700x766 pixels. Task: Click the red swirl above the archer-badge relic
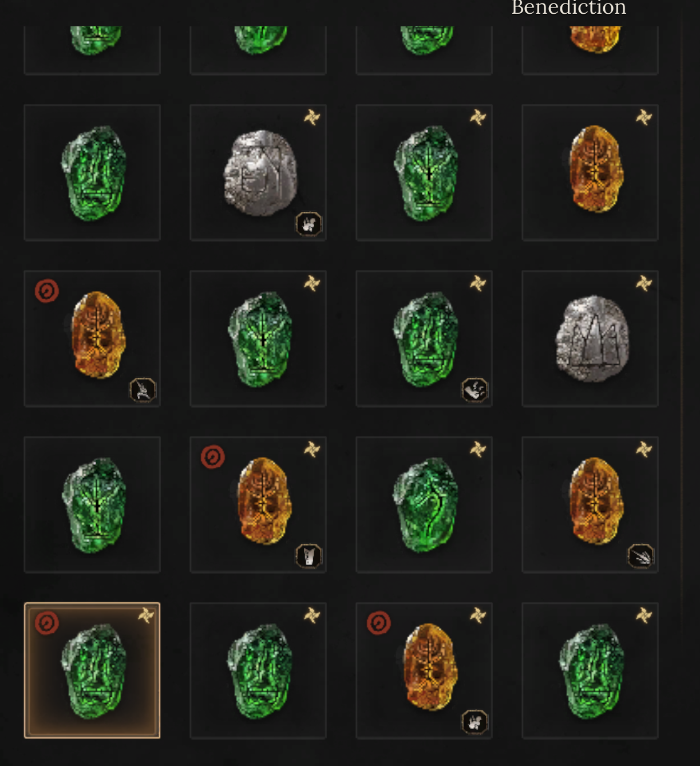tap(47, 291)
